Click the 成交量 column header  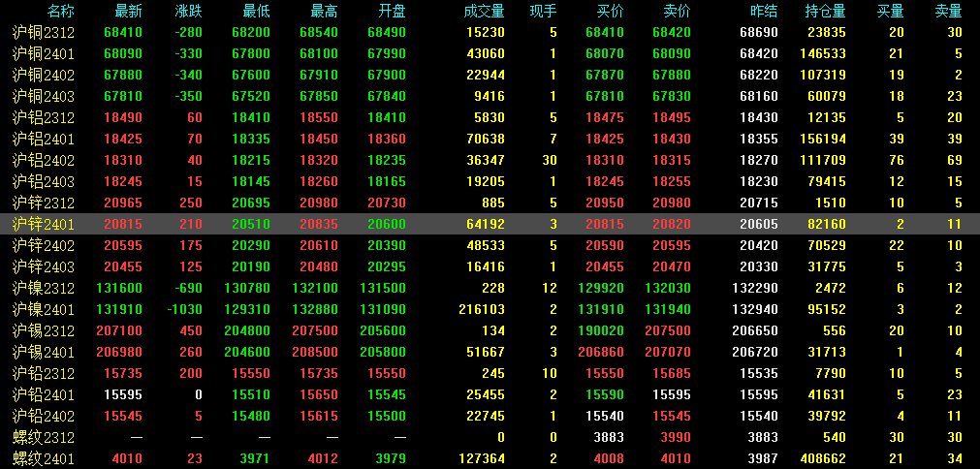click(x=485, y=11)
